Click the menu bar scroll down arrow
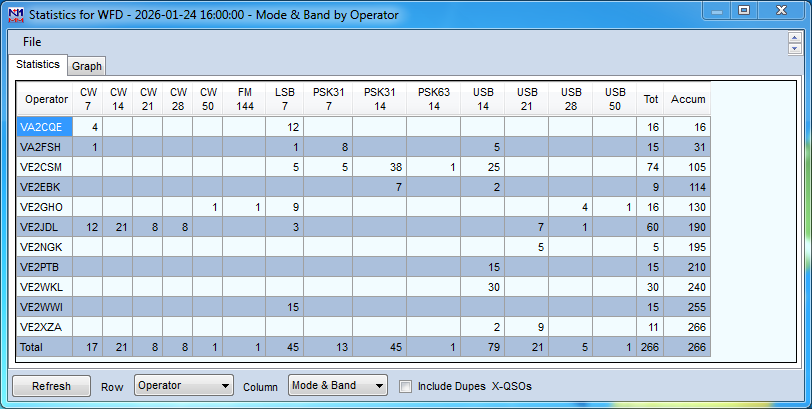 pyautogui.click(x=794, y=48)
